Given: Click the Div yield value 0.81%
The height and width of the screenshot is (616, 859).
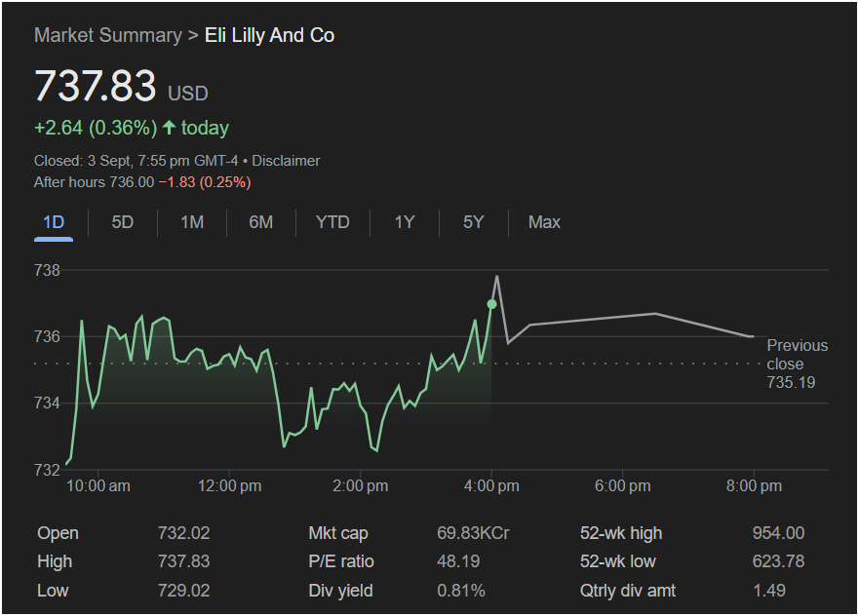Looking at the screenshot, I should point(461,591).
